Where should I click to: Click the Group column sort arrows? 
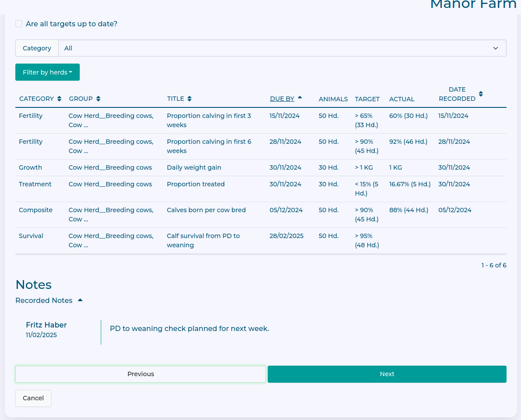coord(98,99)
